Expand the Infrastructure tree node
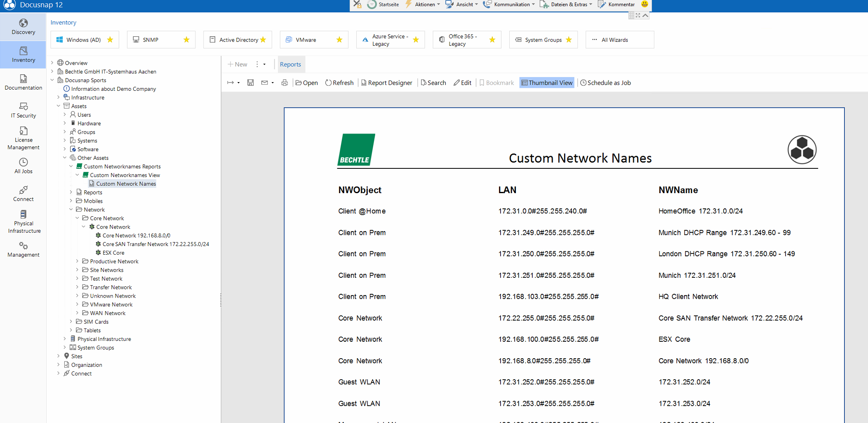Viewport: 868px width, 423px height. click(59, 97)
